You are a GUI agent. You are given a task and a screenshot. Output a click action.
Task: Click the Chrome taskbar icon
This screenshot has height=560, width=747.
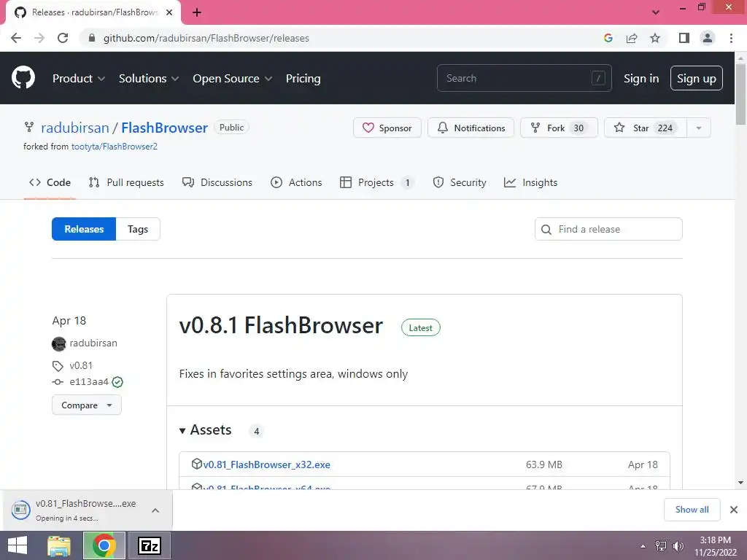click(x=104, y=545)
